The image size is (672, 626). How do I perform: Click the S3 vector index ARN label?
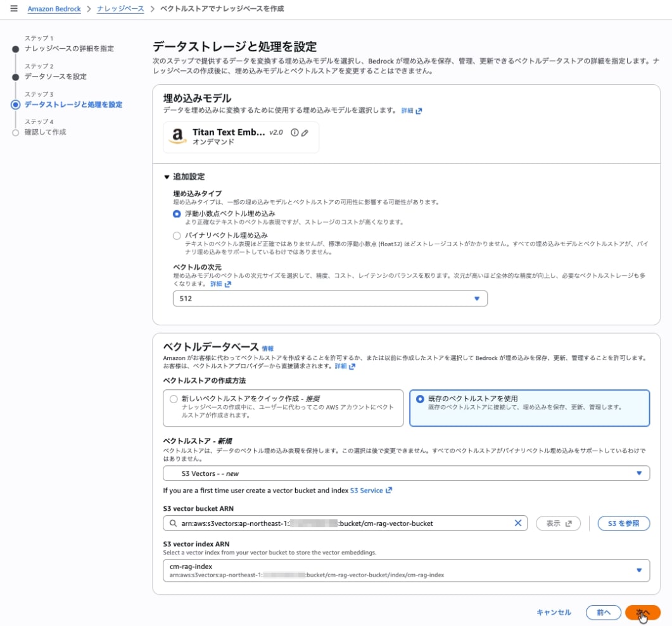point(196,544)
